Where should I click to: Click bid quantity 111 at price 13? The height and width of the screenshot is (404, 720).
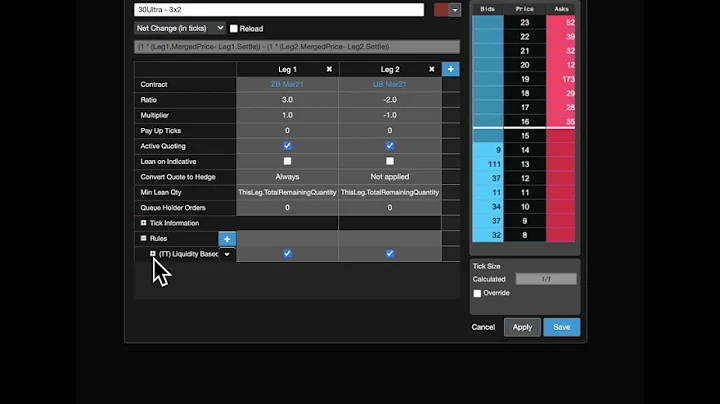pos(488,164)
